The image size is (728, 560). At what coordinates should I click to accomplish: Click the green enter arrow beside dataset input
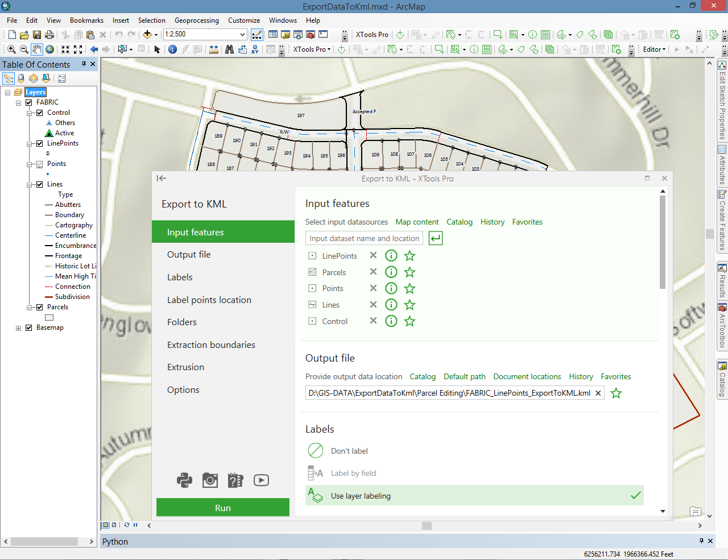point(436,238)
